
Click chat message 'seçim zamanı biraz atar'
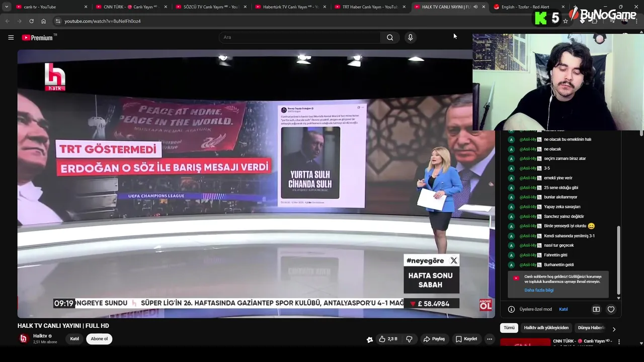pos(565,158)
